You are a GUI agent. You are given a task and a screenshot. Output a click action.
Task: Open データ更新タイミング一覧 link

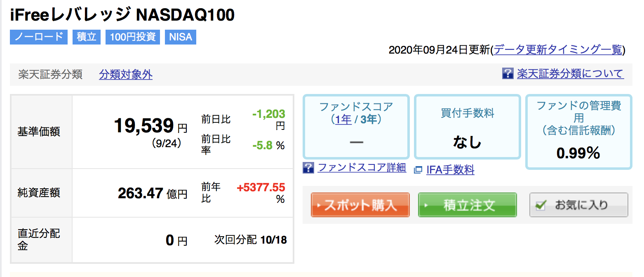558,50
